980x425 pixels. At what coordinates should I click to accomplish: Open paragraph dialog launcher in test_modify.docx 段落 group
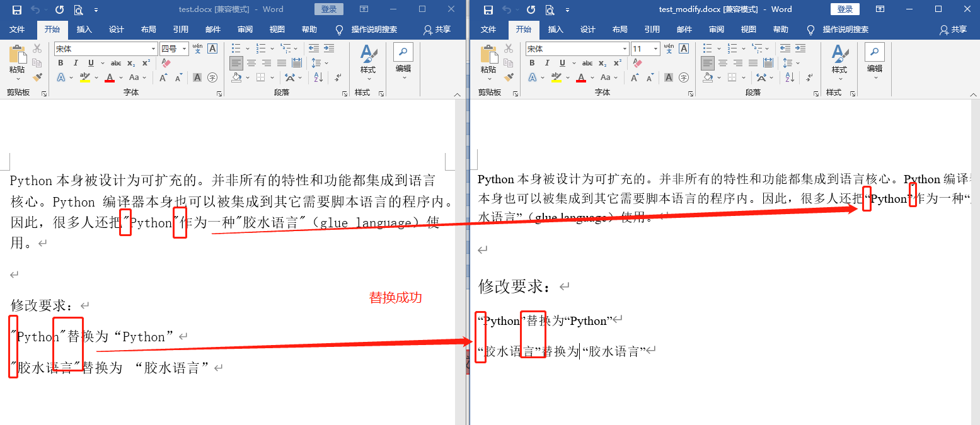click(816, 93)
